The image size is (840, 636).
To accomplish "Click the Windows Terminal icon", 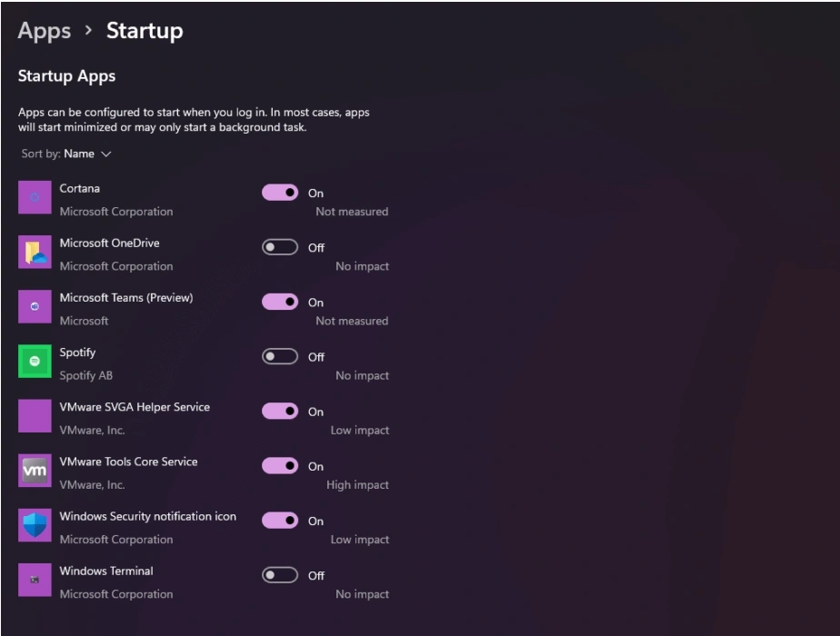I will (35, 580).
